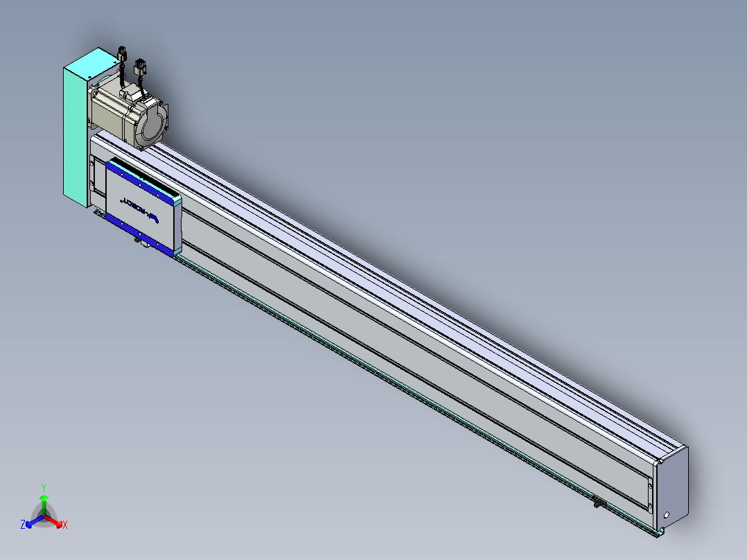Select the servo motor body
The height and width of the screenshot is (560, 747).
pos(129,114)
